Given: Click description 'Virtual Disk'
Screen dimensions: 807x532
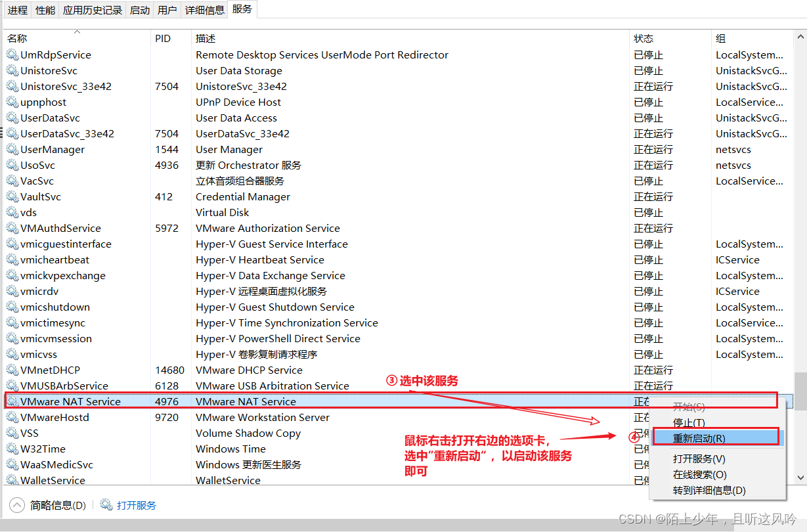Looking at the screenshot, I should click(222, 213).
